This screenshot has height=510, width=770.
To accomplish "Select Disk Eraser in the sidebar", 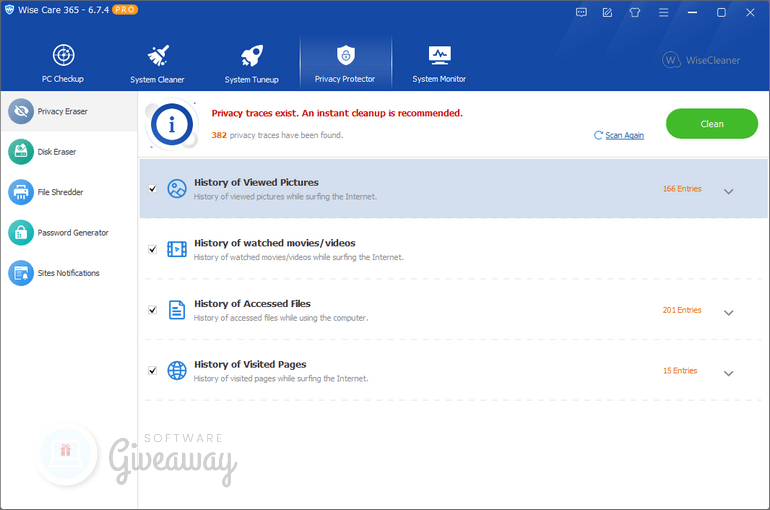I will coord(56,152).
